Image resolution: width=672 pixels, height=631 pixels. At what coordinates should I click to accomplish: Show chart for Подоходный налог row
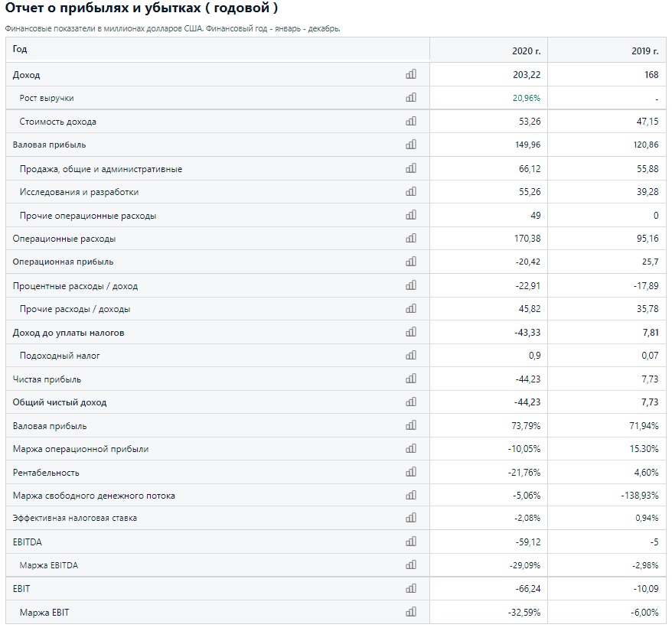click(x=410, y=355)
